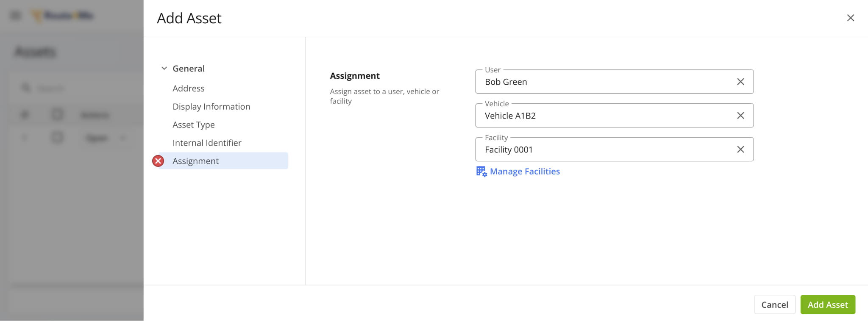Cancel adding the asset

point(774,304)
